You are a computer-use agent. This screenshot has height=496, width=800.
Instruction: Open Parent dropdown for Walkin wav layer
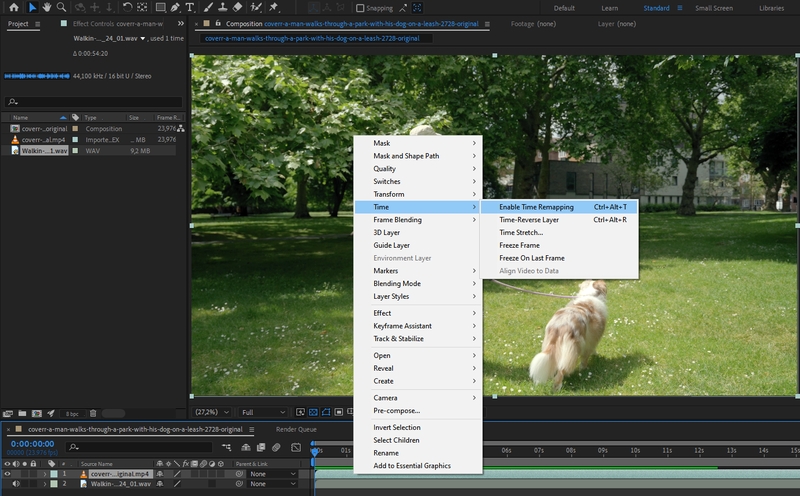coord(272,484)
